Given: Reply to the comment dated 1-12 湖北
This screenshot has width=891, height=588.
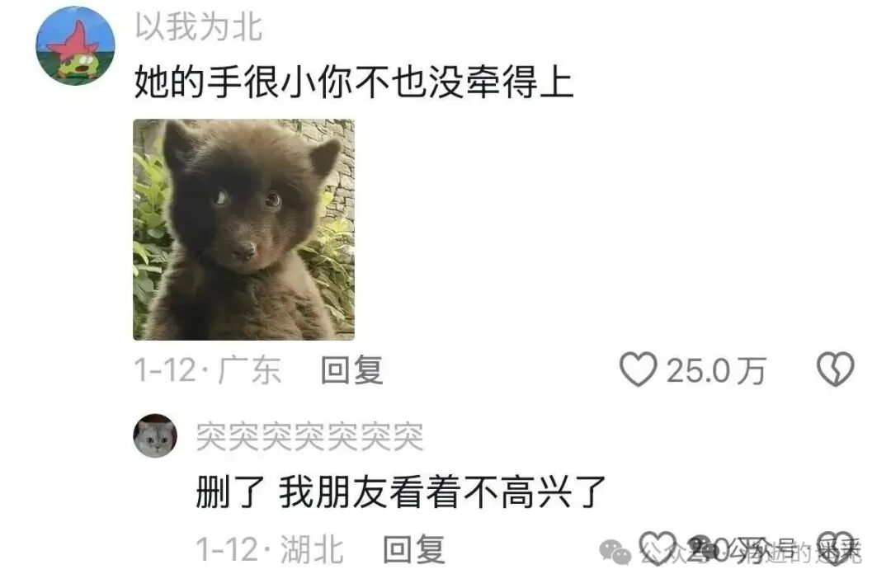Looking at the screenshot, I should (413, 549).
